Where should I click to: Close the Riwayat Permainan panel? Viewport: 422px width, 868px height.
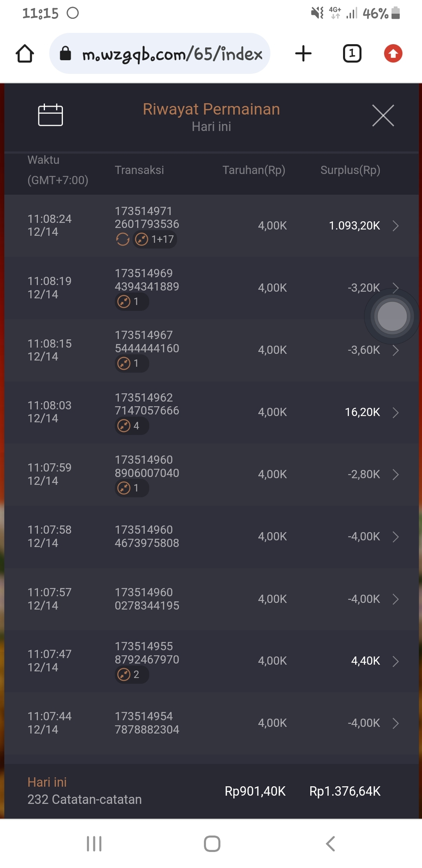[x=383, y=115]
